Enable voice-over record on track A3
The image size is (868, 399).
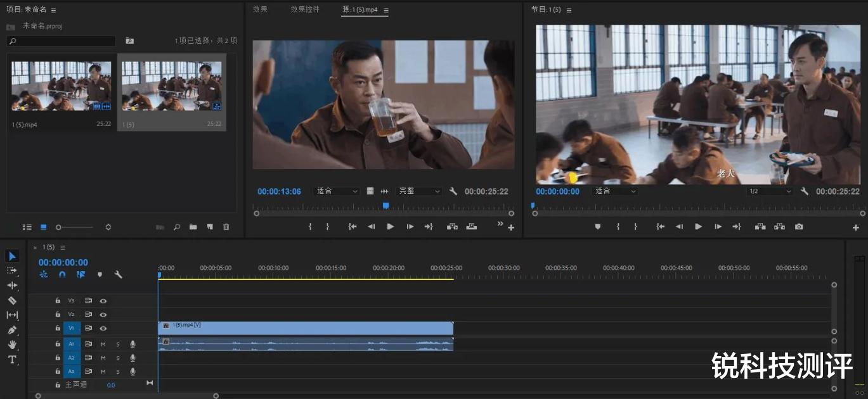click(x=133, y=372)
